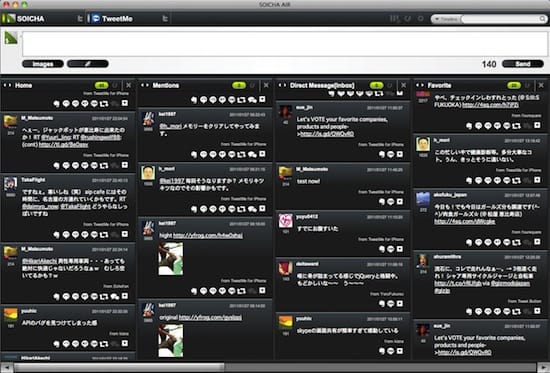Click the Send button
Viewport: 550px width, 373px height.
click(523, 64)
